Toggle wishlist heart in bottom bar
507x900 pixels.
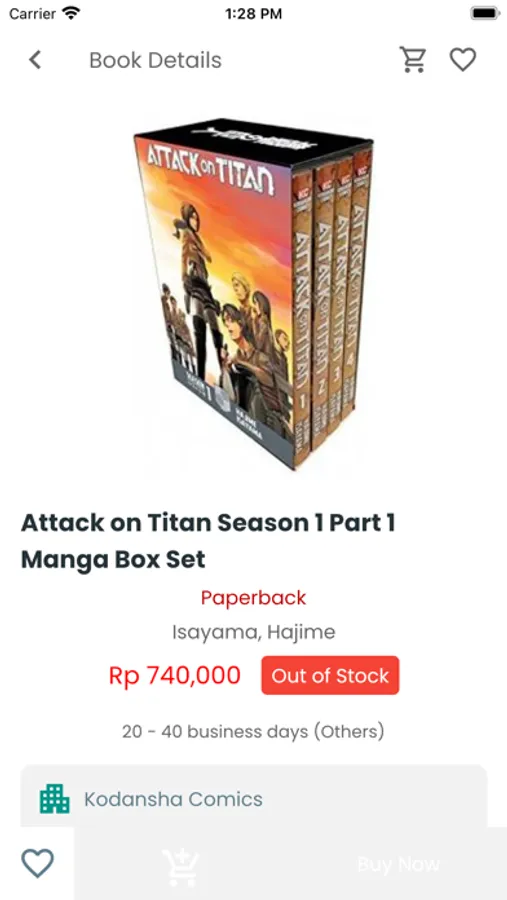37,863
